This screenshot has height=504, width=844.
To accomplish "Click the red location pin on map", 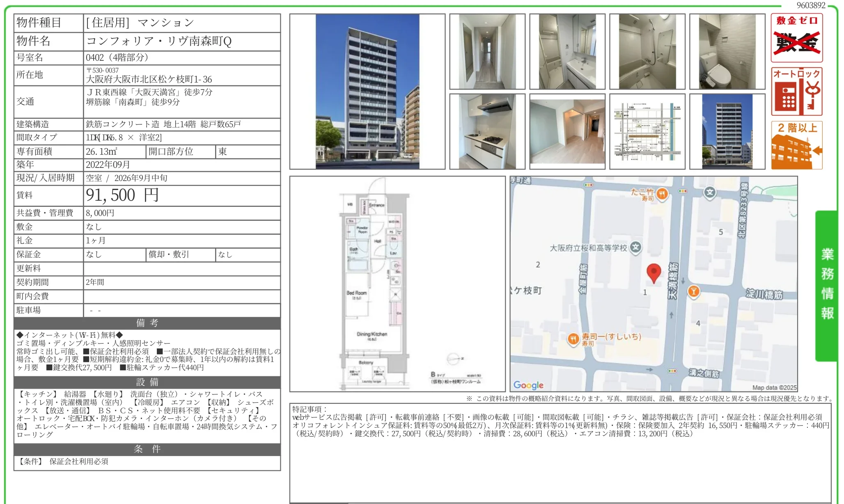I will (x=654, y=273).
